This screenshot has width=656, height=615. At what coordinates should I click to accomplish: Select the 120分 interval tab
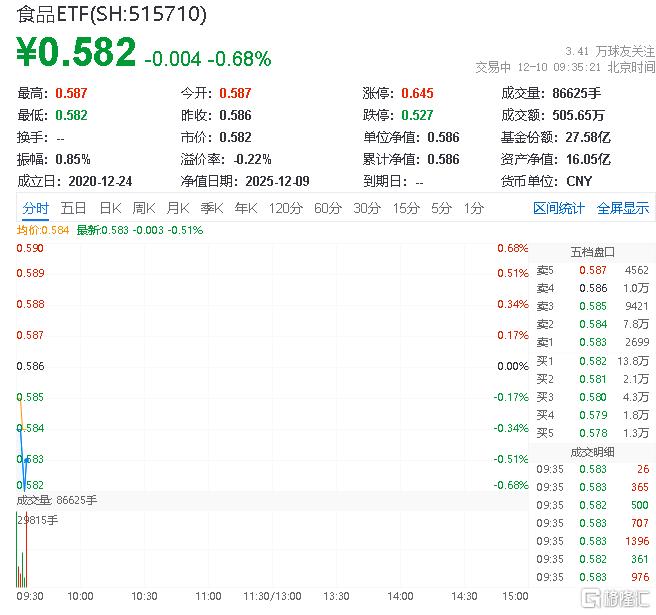tap(286, 208)
